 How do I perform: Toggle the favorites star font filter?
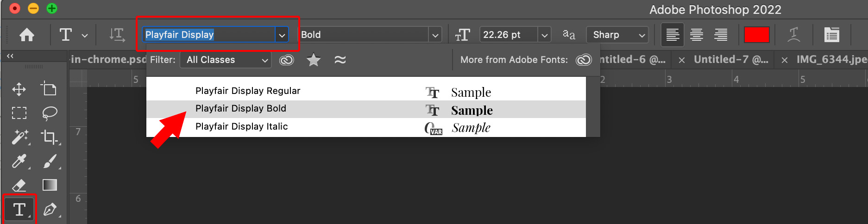(x=314, y=60)
